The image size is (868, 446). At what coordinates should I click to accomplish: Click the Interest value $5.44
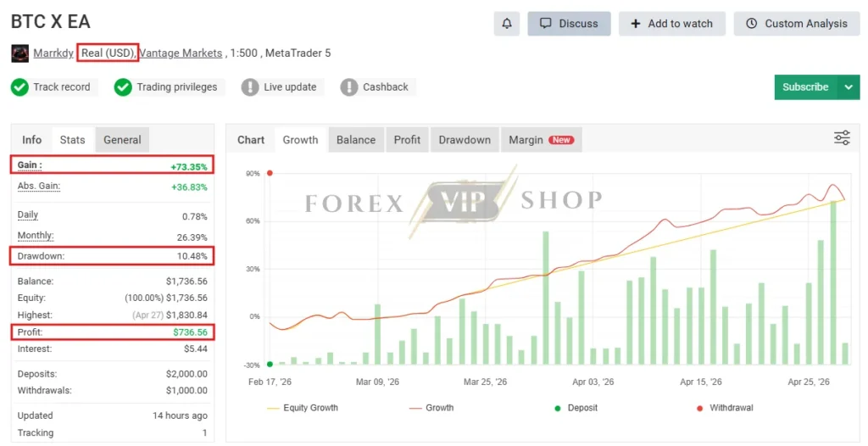(x=196, y=349)
